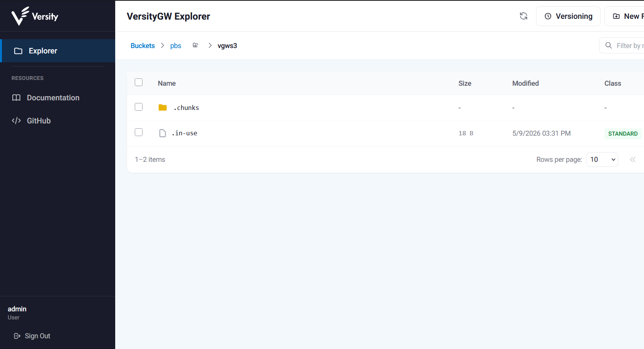644x349 pixels.
Task: Click the 5/9/2026 03:31 PM date
Action: point(541,133)
